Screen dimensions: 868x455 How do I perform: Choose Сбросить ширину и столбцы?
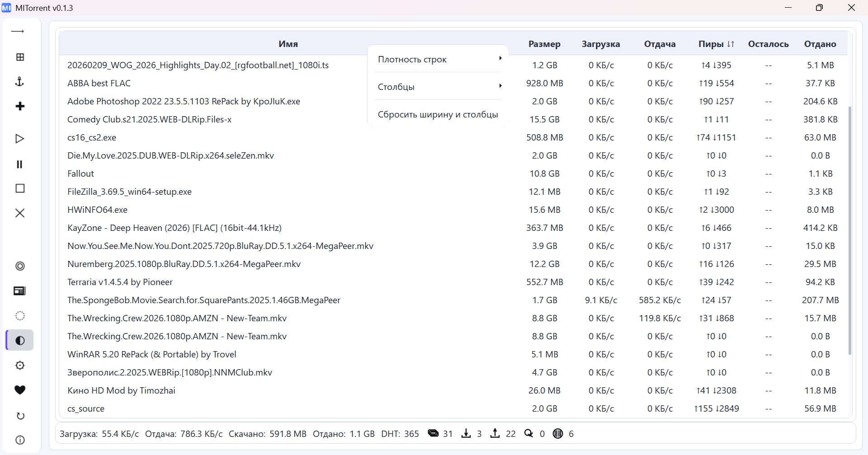pos(438,114)
